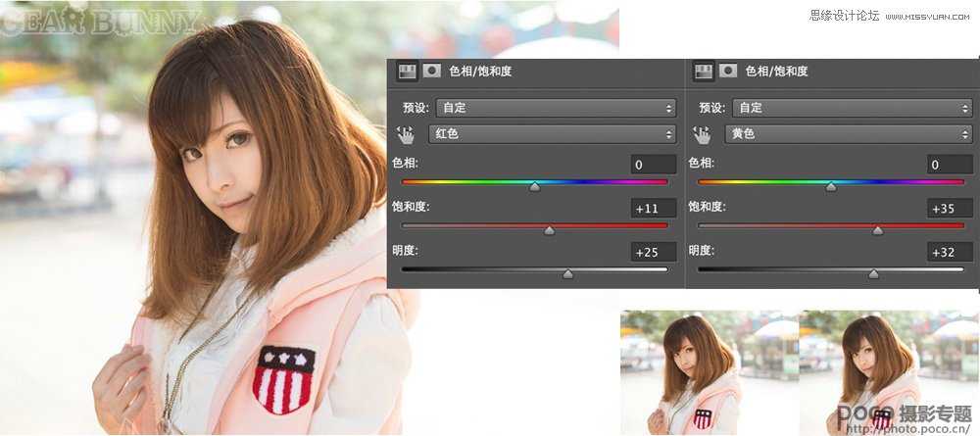Click the left small comparison photo thumbnail
Image resolution: width=980 pixels, height=436 pixels.
pyautogui.click(x=710, y=372)
